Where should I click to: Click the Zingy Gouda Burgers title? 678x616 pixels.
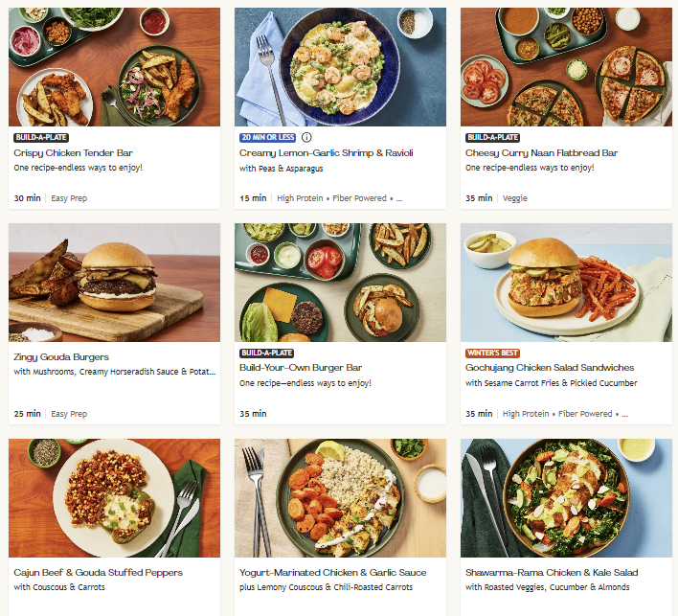[x=61, y=357]
